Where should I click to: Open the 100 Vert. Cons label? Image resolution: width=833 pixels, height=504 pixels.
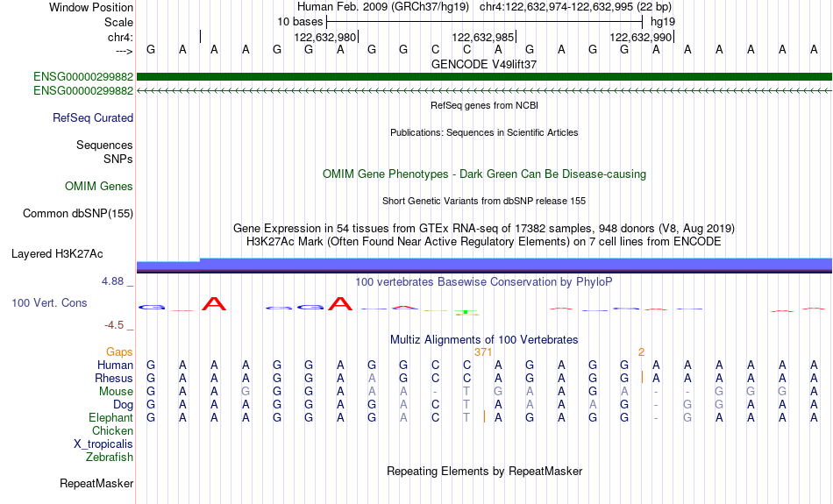49,302
